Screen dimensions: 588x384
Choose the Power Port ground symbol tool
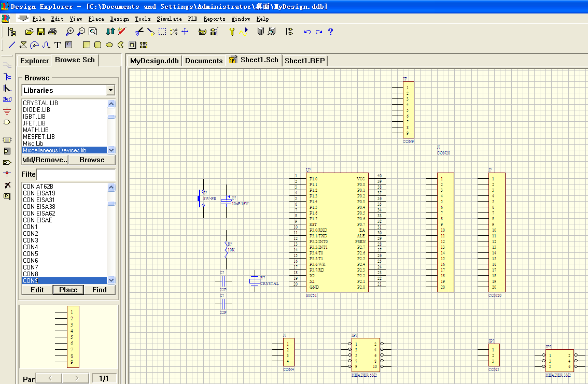click(7, 110)
